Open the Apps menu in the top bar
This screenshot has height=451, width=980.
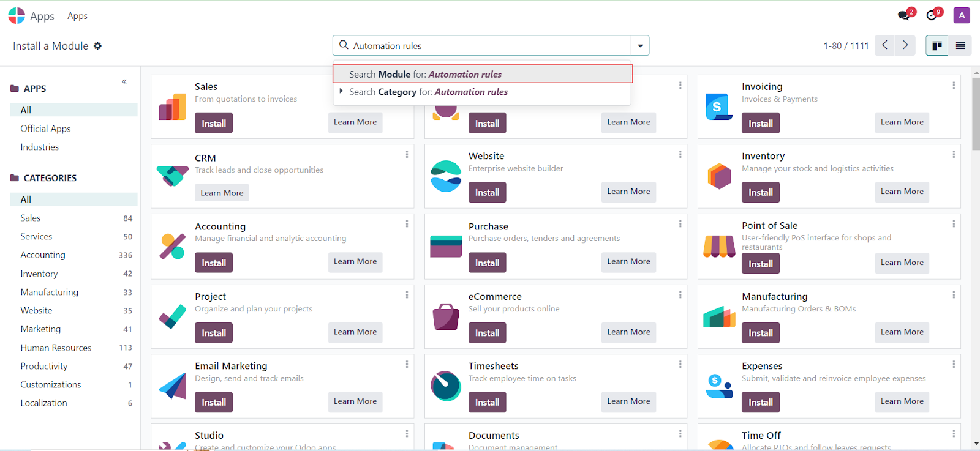[x=77, y=16]
